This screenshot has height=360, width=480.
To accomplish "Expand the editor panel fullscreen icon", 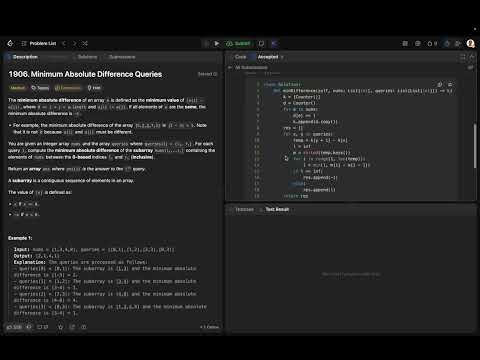I will pos(463,57).
